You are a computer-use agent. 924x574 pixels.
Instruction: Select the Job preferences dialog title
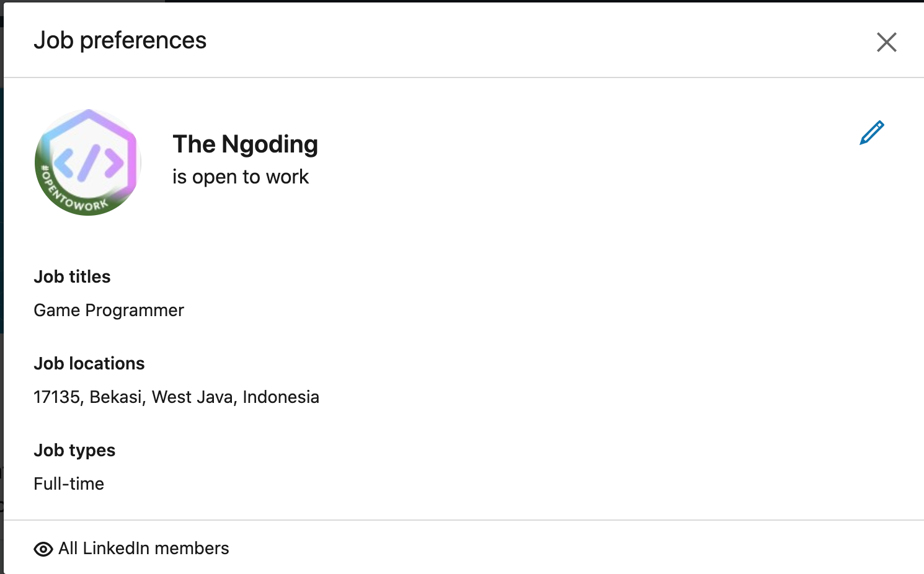(120, 40)
